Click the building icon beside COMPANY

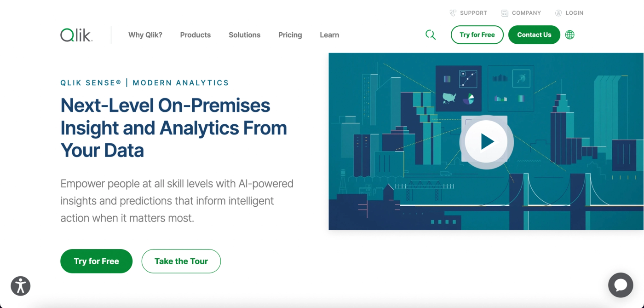504,12
